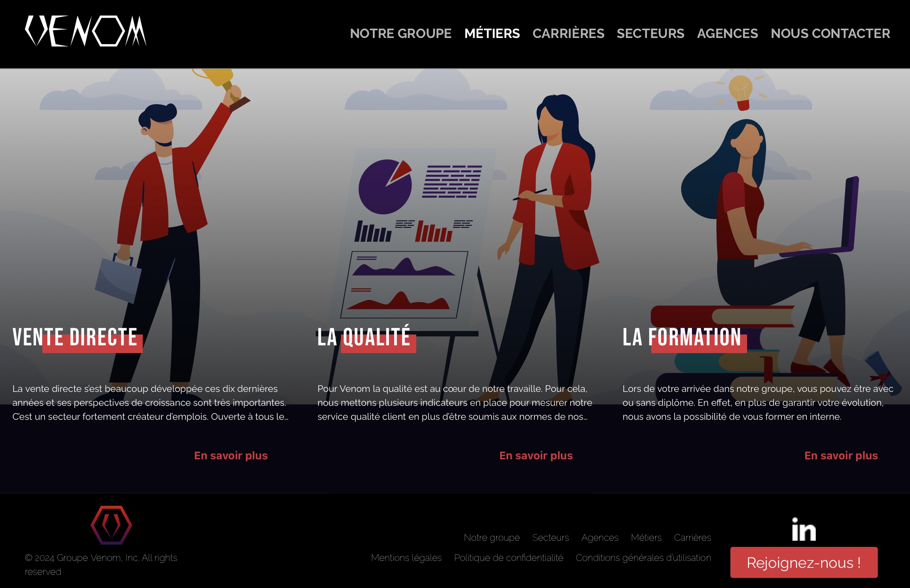Image resolution: width=910 pixels, height=588 pixels.
Task: Click Conditions générales d'utilisation link
Action: 643,558
